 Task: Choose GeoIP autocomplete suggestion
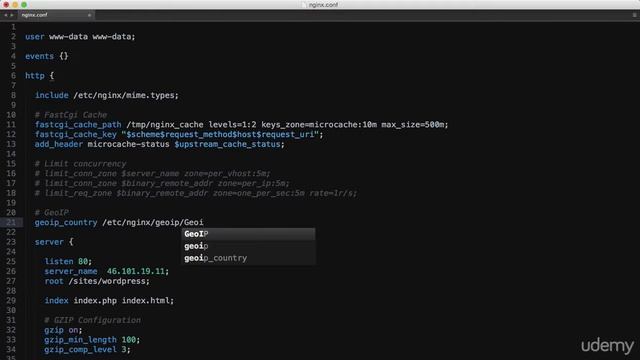[248, 234]
